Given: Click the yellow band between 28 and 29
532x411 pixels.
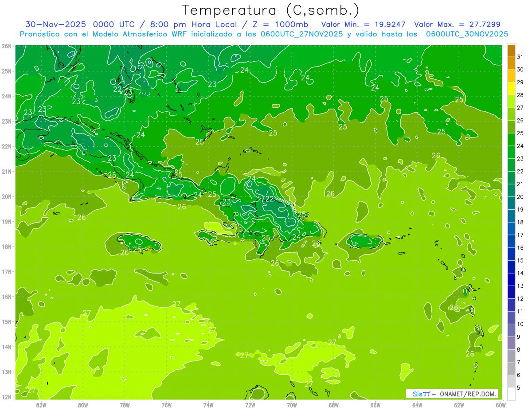Looking at the screenshot, I should (511, 89).
